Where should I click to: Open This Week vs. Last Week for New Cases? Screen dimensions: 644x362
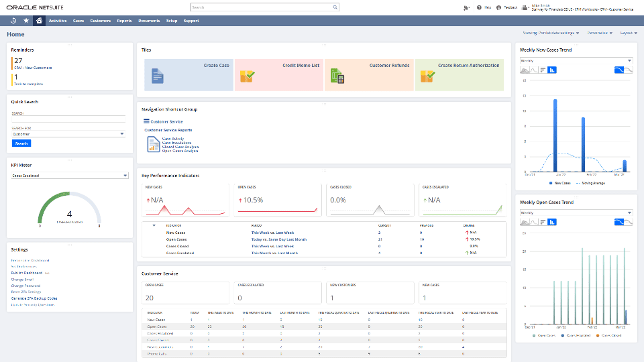click(x=272, y=233)
